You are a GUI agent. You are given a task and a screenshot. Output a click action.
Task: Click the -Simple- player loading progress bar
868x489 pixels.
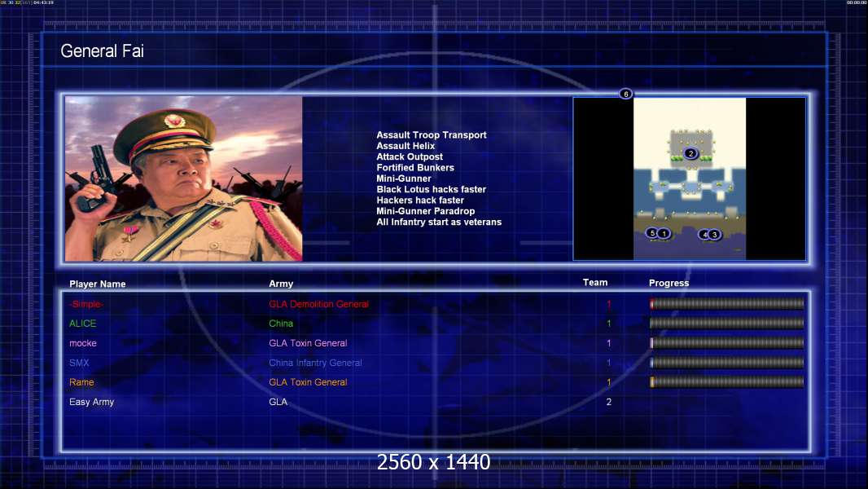[x=727, y=303]
